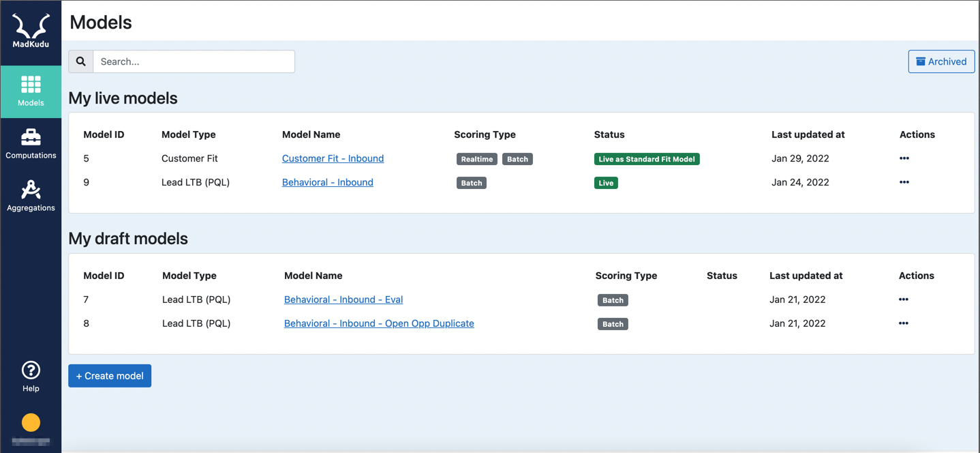The width and height of the screenshot is (980, 453).
Task: Click Lead LTB (PQL) type in model 7 row
Action: tap(196, 299)
